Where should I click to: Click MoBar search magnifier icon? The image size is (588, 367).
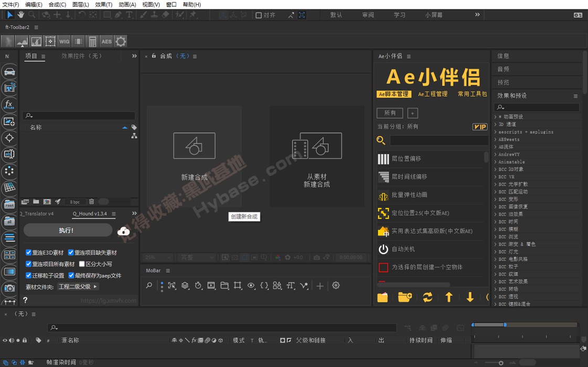(149, 286)
